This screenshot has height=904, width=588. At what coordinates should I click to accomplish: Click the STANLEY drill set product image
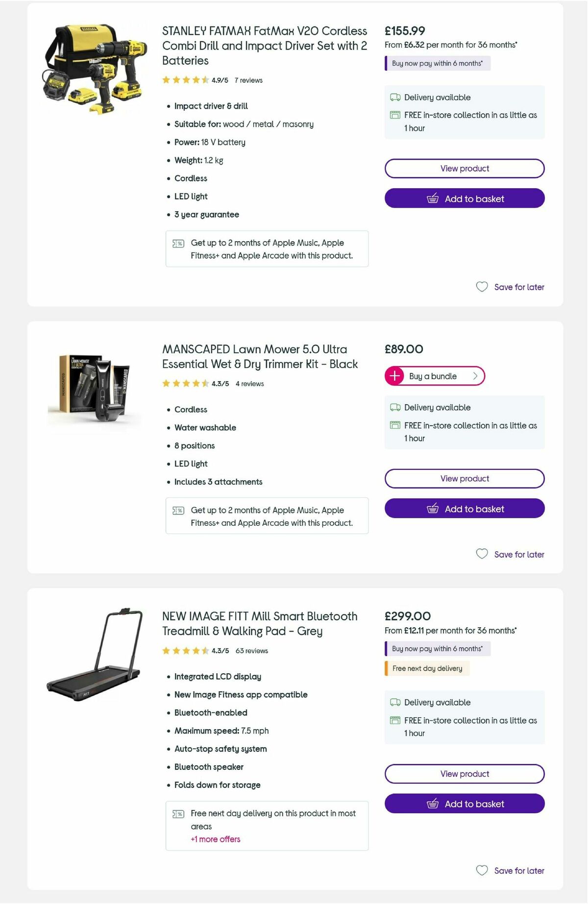coord(94,66)
